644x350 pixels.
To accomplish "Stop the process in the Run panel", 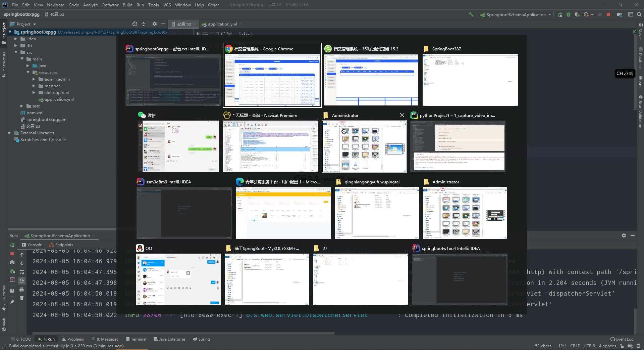I will 12,254.
